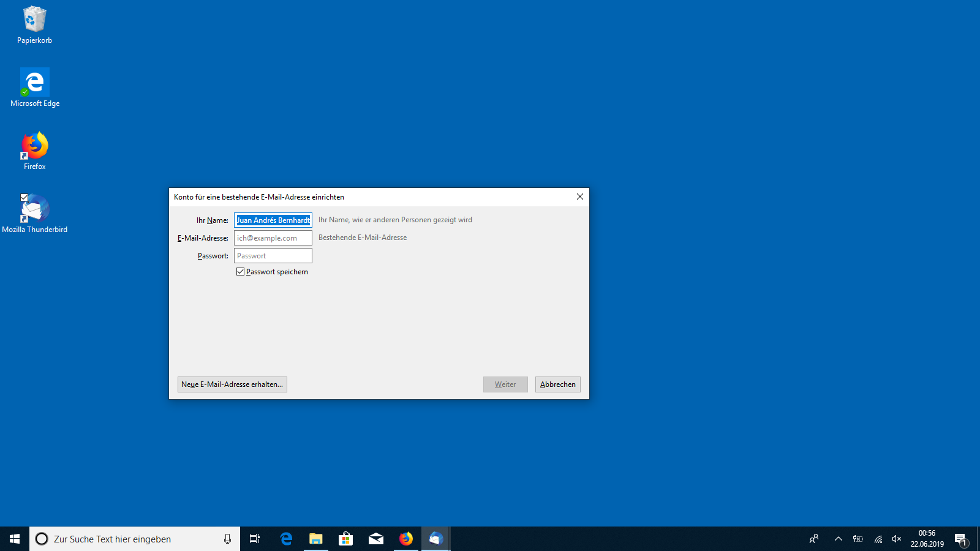This screenshot has height=551, width=980.
Task: Open Microsoft Store from the taskbar
Action: [346, 539]
